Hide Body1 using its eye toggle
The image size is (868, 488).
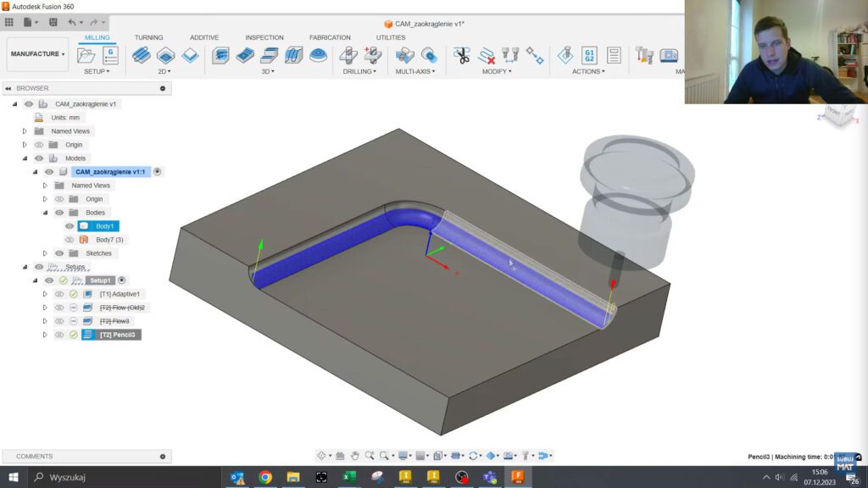tap(70, 225)
